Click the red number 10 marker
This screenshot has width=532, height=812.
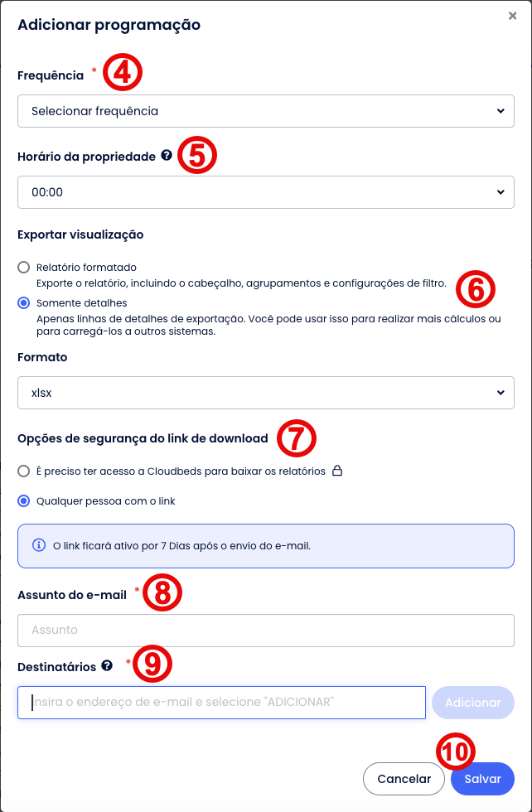coord(456,751)
